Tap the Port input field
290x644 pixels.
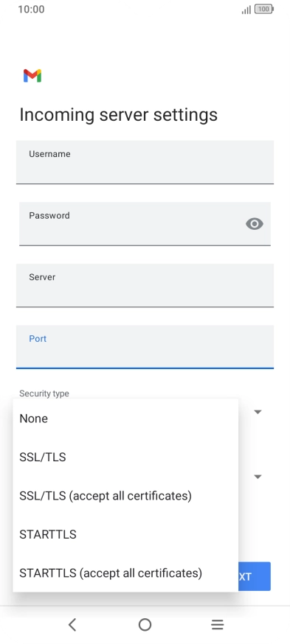[x=145, y=347]
